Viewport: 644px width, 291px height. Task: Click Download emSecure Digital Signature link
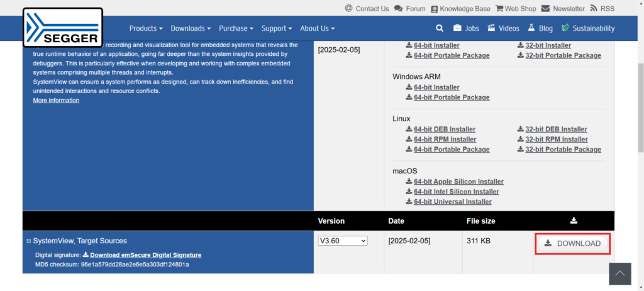[x=146, y=255]
